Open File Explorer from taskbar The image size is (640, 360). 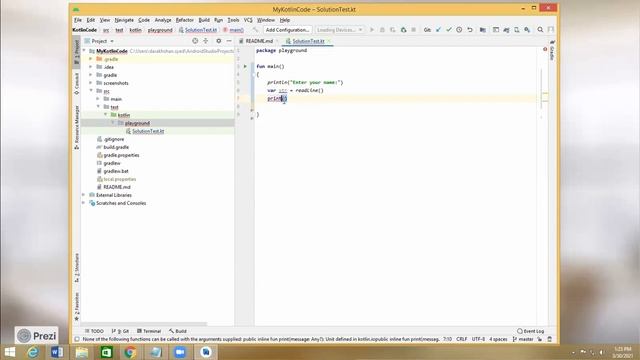[82, 352]
